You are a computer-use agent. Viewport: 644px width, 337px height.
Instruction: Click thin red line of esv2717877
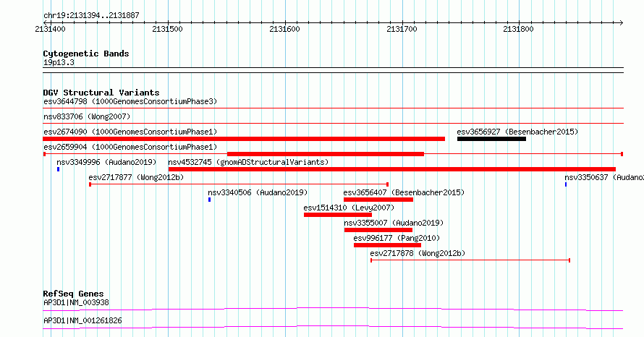coord(239,184)
